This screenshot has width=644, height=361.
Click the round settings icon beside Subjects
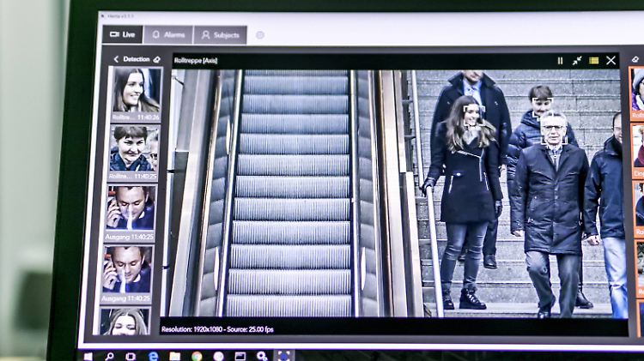(x=260, y=35)
